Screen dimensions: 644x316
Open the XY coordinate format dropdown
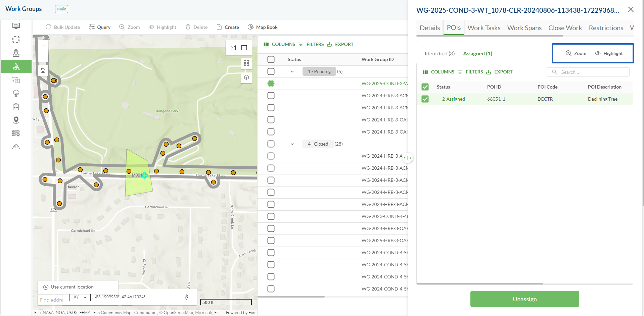(x=80, y=297)
